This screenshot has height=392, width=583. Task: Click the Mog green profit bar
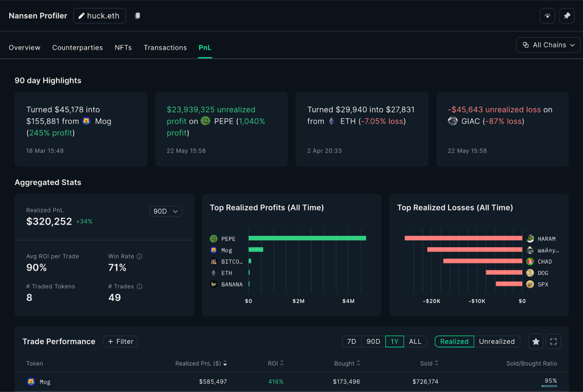coord(256,250)
